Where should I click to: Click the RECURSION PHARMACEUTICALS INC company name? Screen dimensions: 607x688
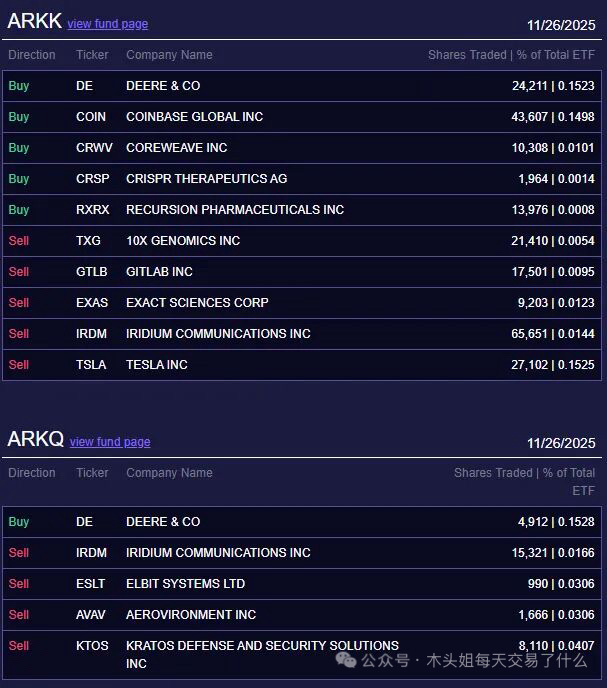pos(235,210)
